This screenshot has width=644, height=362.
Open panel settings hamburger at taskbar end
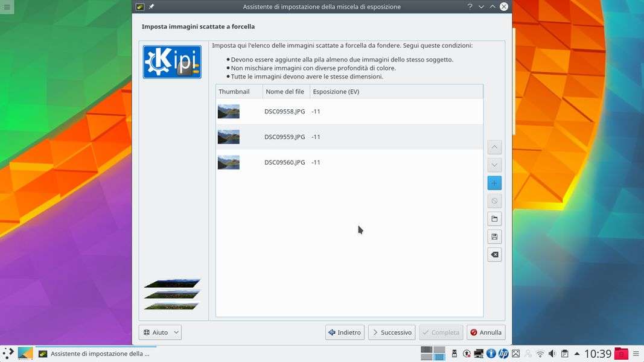[636, 354]
